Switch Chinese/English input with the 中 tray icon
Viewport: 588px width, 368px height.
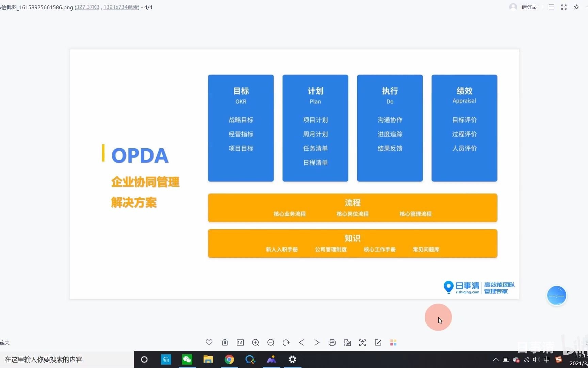click(x=546, y=359)
